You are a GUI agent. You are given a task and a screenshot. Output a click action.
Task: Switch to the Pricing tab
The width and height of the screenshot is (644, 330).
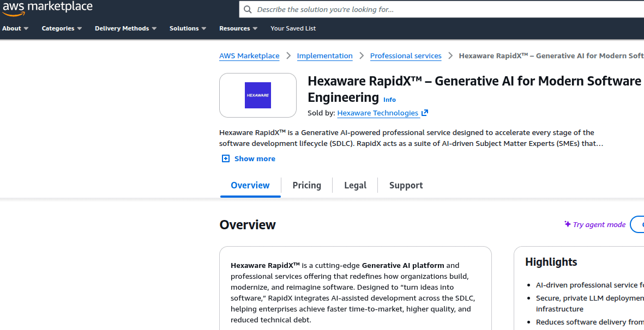306,185
